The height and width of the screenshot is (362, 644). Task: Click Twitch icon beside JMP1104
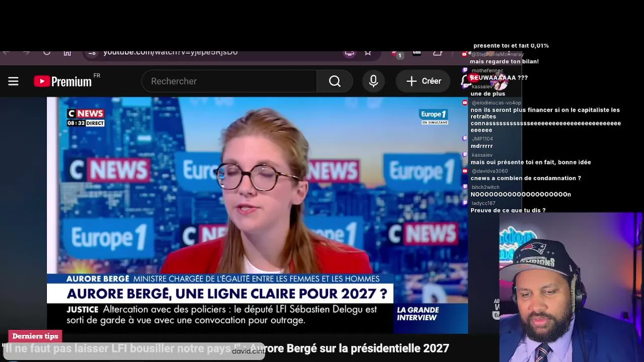465,139
